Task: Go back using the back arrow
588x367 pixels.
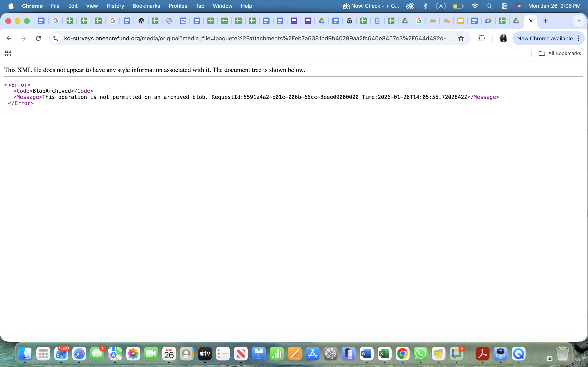Action: tap(9, 38)
